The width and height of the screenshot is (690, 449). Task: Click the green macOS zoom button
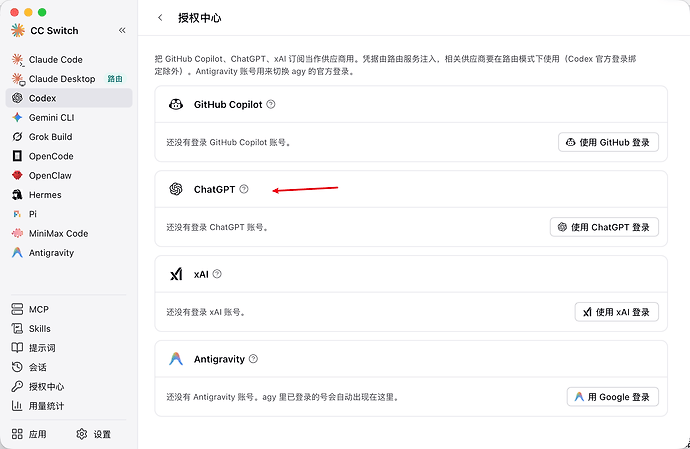click(42, 12)
